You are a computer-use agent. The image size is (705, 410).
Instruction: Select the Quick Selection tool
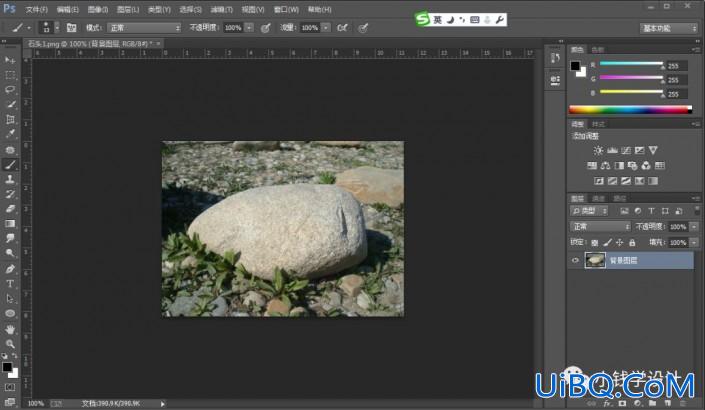point(10,104)
